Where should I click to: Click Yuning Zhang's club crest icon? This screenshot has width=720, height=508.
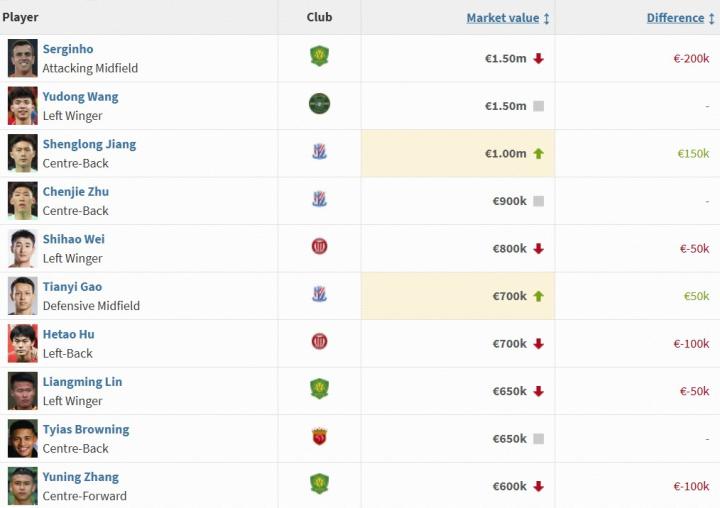[319, 485]
